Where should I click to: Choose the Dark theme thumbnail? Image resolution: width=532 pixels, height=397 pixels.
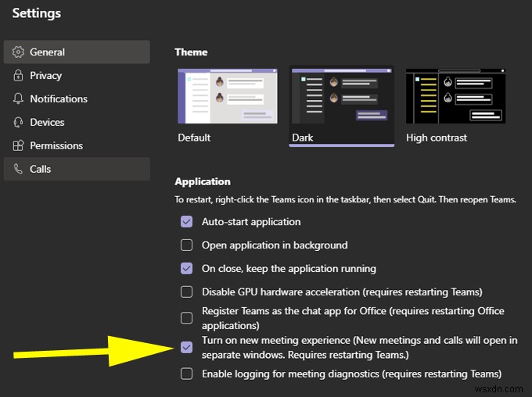pyautogui.click(x=342, y=96)
